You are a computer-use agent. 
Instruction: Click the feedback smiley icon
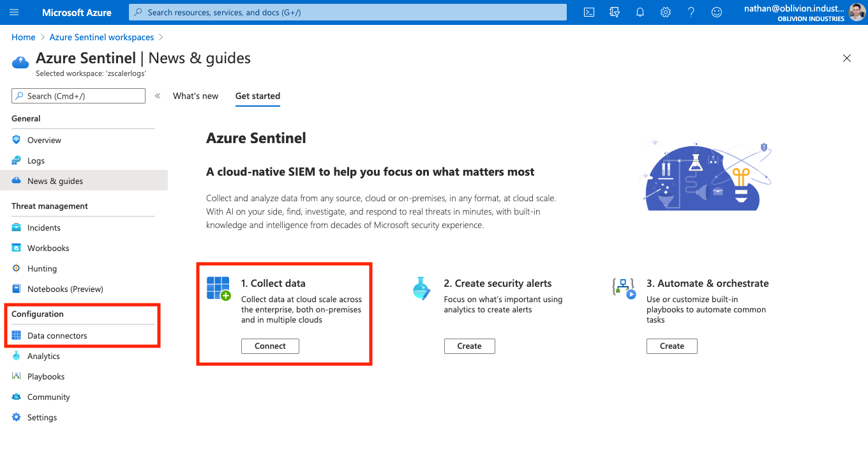coord(717,12)
